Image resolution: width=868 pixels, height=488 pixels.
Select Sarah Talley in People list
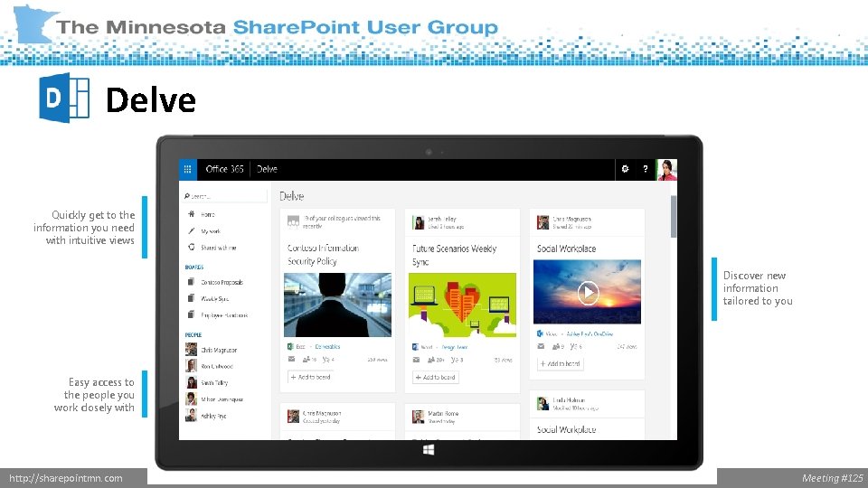point(214,383)
